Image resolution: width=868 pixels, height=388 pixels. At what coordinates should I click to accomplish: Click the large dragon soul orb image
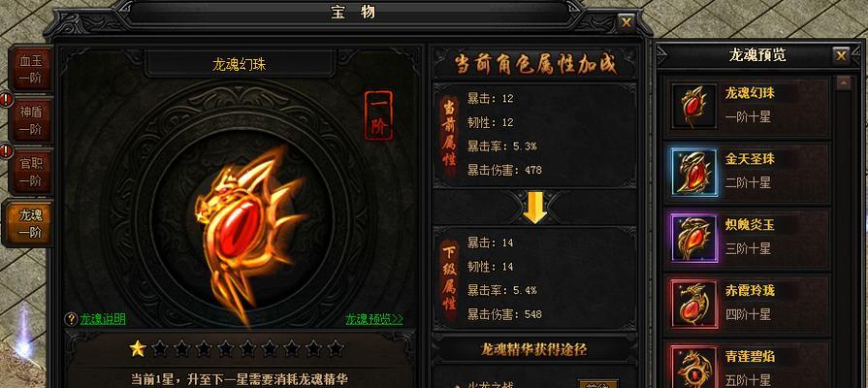250,232
